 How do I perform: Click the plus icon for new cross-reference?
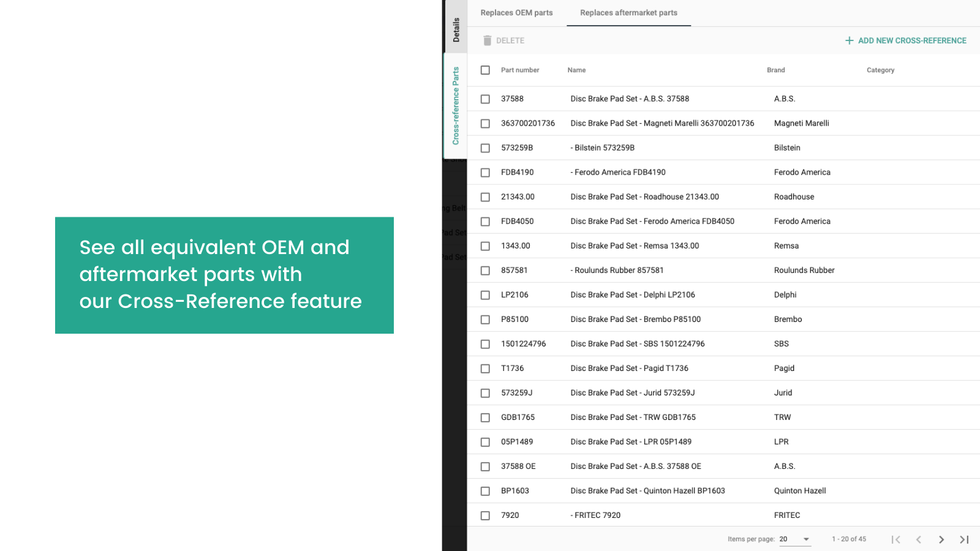849,40
